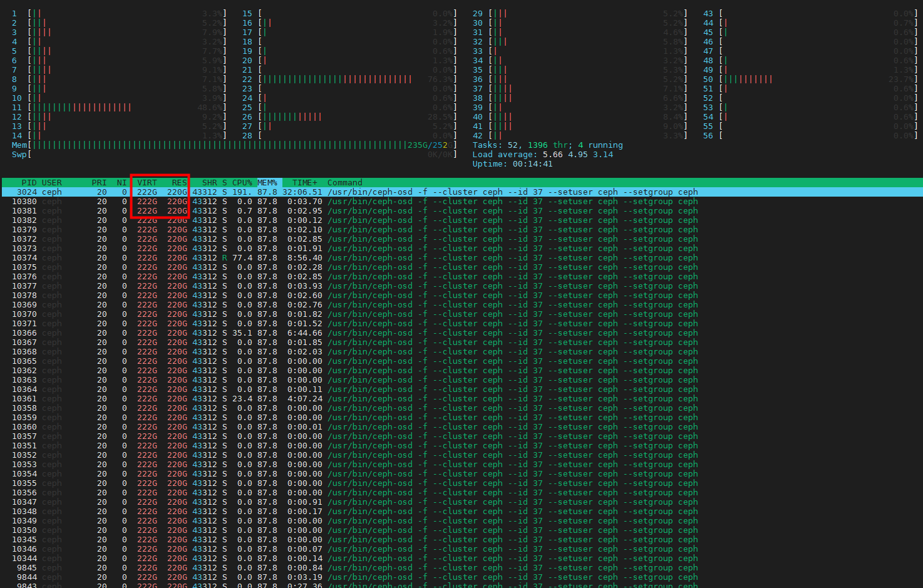Viewport: 923px width, 588px height.
Task: Click the CPU 26 usage meter
Action: pos(349,117)
